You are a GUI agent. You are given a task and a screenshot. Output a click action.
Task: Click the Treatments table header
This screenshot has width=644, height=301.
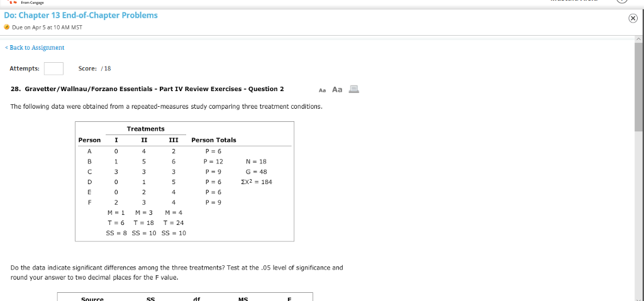click(146, 129)
